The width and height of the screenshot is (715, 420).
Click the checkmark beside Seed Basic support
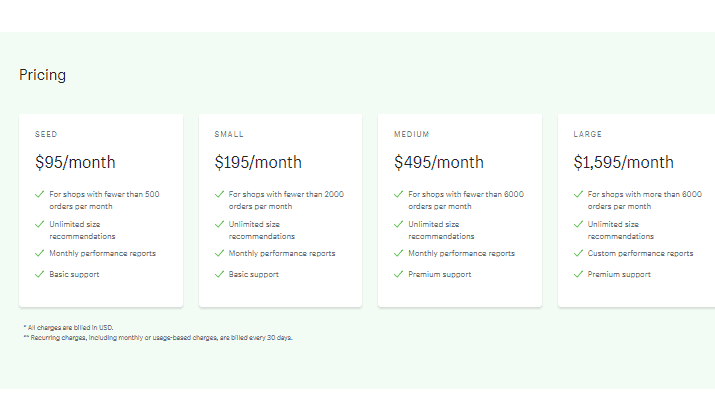point(40,274)
